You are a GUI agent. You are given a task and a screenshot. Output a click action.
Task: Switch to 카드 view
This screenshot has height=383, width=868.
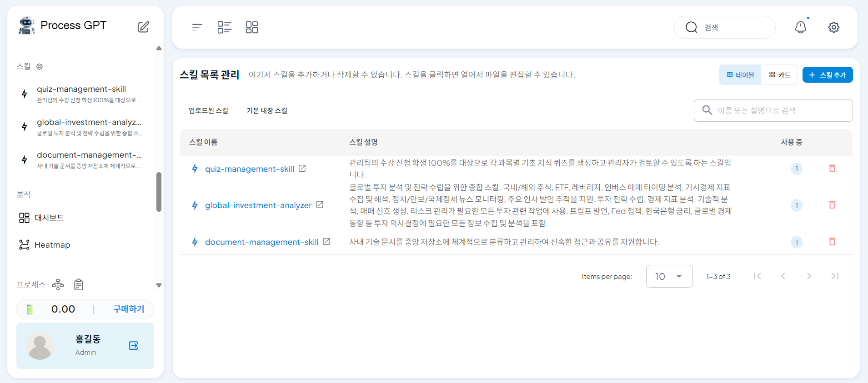coord(779,75)
